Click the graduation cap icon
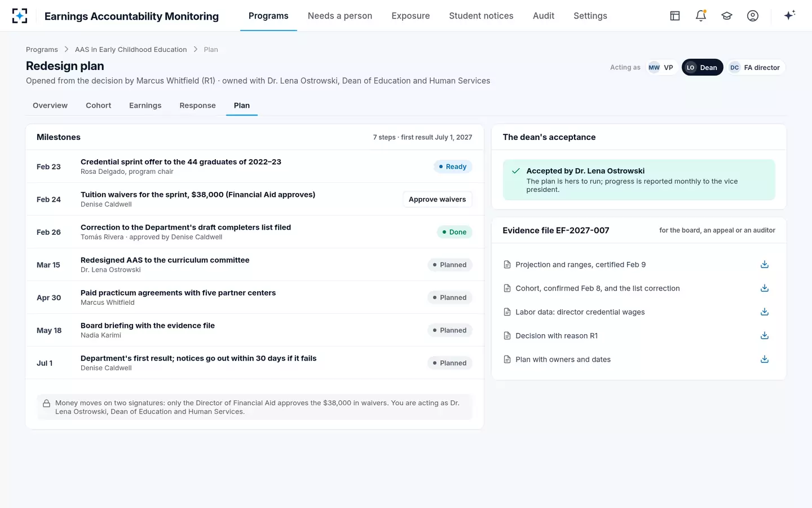The width and height of the screenshot is (812, 508). (727, 16)
